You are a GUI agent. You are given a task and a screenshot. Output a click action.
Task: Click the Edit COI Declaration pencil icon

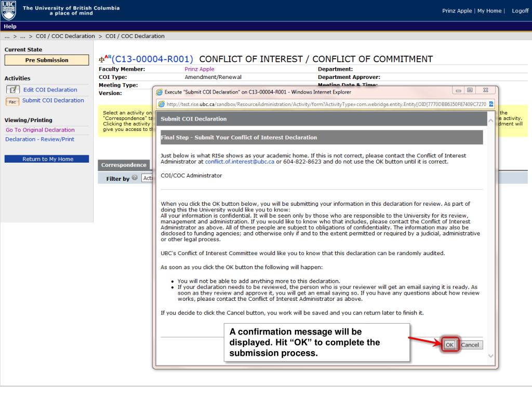(13, 90)
